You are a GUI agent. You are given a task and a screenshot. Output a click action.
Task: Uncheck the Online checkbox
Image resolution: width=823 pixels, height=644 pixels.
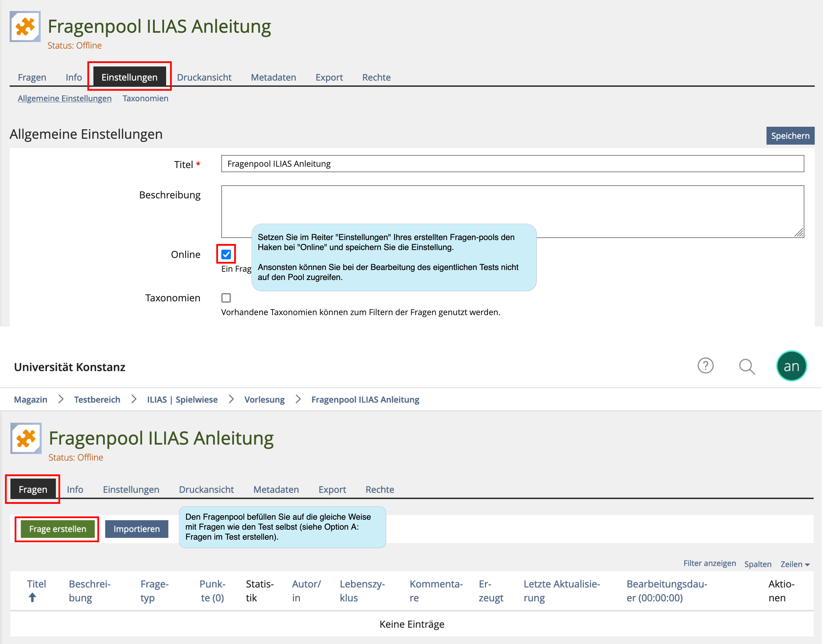coord(226,255)
